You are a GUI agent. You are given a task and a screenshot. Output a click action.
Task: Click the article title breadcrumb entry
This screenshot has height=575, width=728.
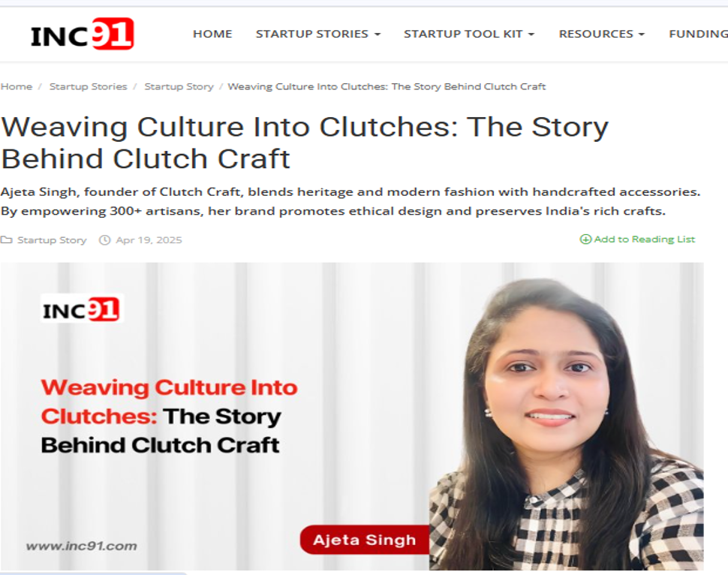(x=387, y=86)
